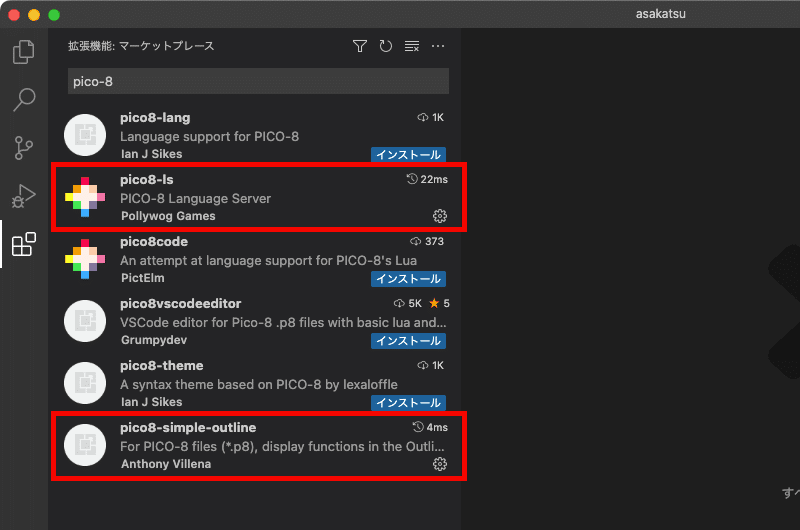Image resolution: width=800 pixels, height=530 pixels.
Task: Select the pico8-lang extension title
Action: click(155, 118)
